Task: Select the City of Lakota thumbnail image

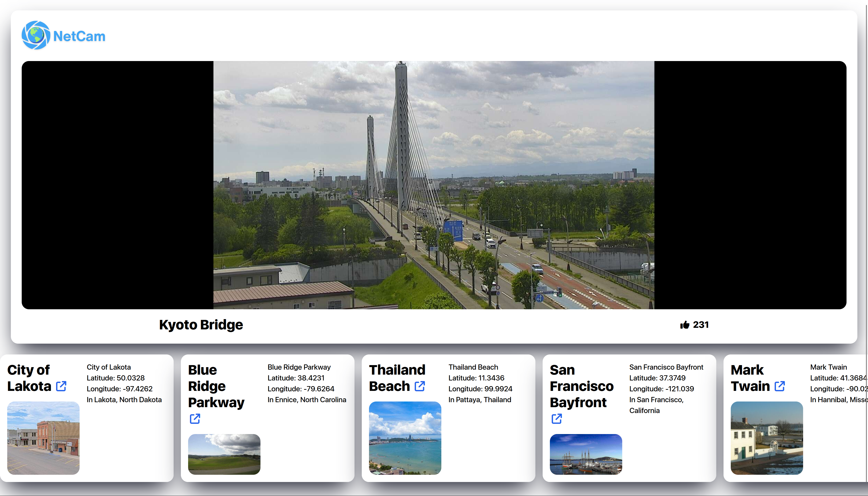Action: pos(43,438)
